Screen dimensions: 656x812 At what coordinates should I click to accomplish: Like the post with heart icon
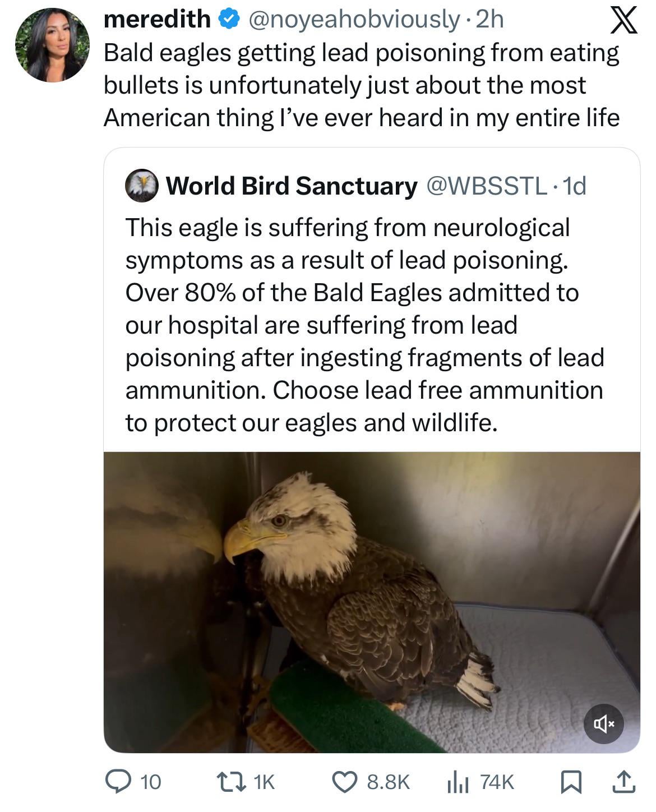point(345,782)
